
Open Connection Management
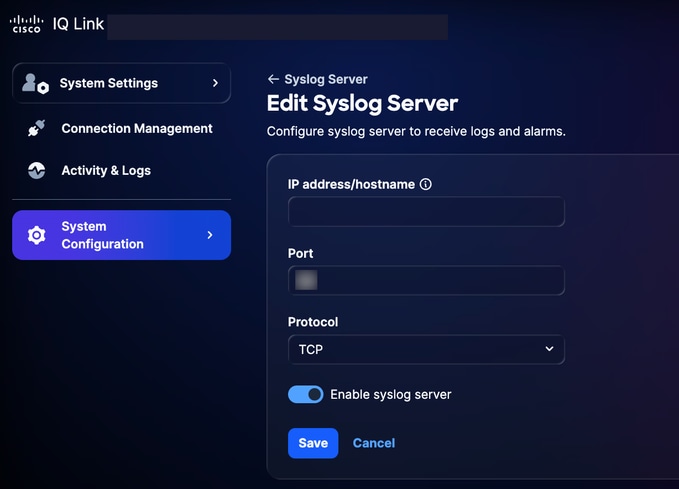coord(122,128)
